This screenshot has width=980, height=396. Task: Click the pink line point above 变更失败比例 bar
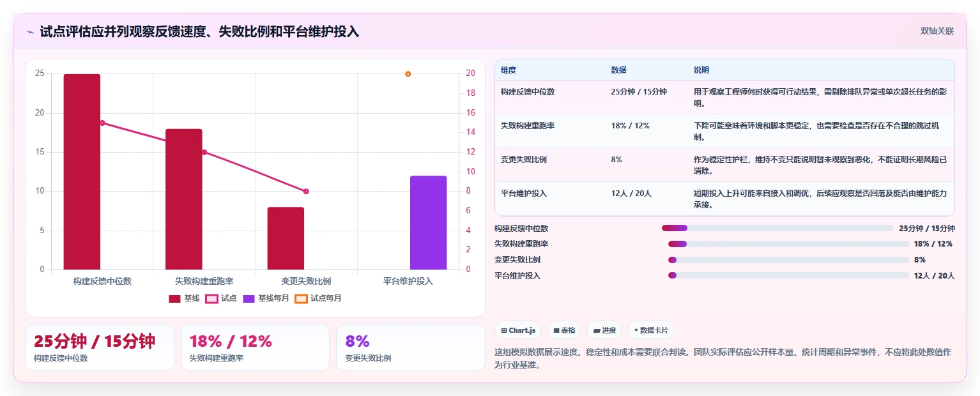(306, 192)
